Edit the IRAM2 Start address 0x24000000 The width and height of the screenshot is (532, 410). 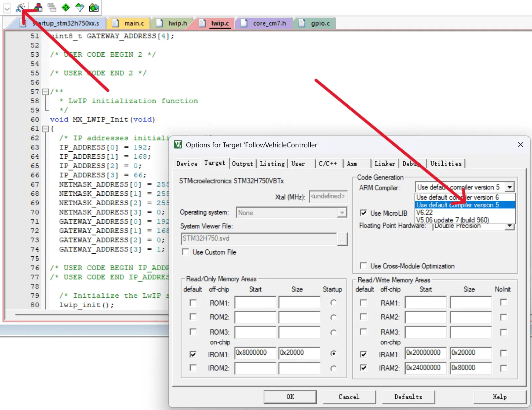pos(426,368)
